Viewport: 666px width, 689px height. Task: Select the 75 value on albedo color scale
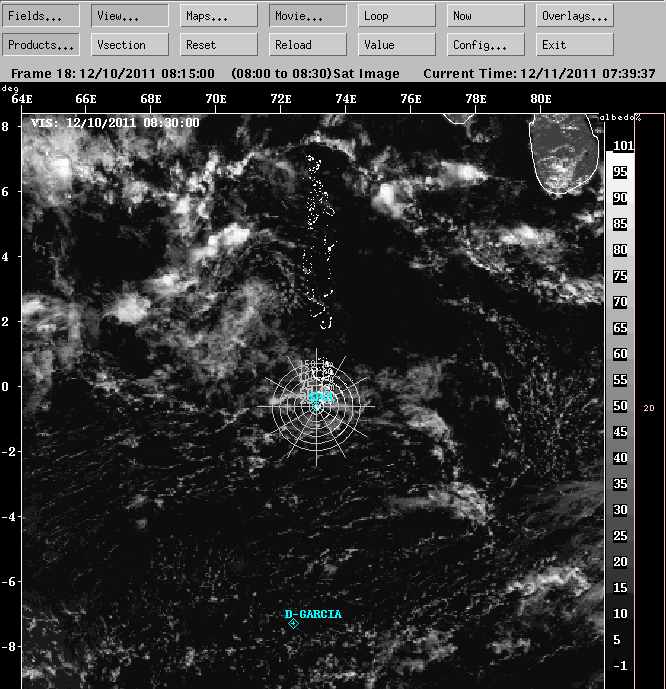tap(620, 276)
